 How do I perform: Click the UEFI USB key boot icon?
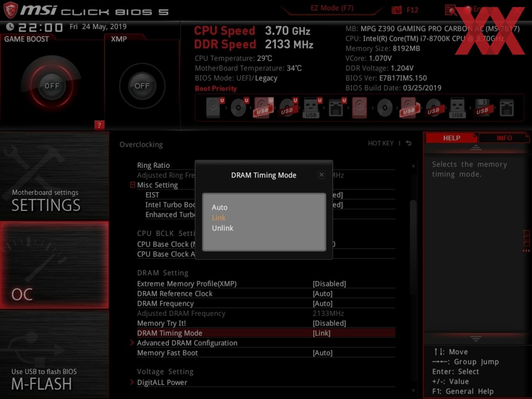(312, 108)
